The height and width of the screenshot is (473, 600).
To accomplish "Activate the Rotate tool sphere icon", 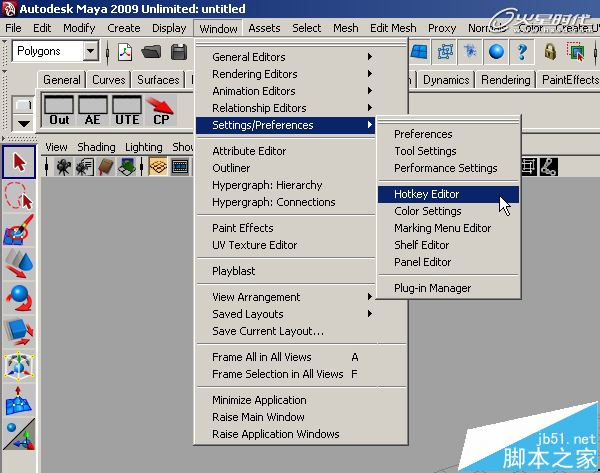I will click(19, 298).
